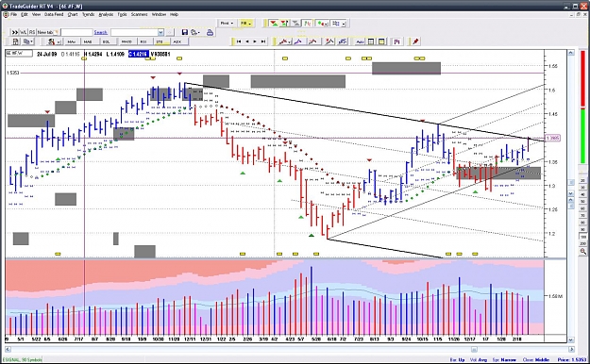Click the 1.3985 price label on the price axis
This screenshot has height=364, width=590.
(552, 138)
